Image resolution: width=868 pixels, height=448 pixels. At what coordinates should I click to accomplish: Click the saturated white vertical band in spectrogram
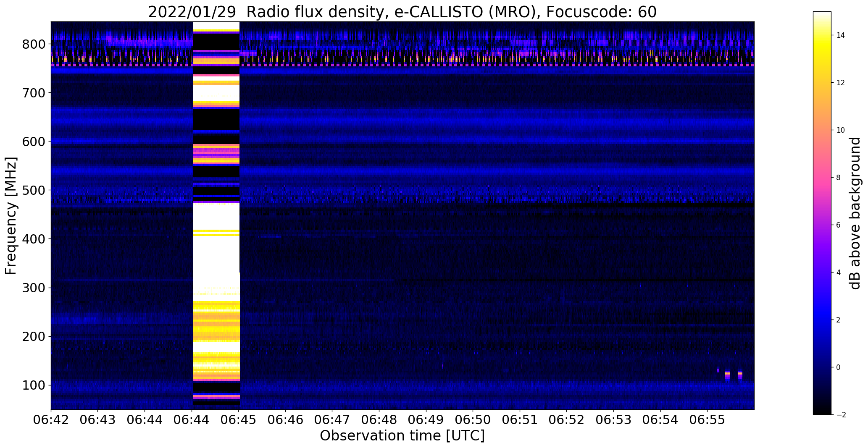coord(216,215)
